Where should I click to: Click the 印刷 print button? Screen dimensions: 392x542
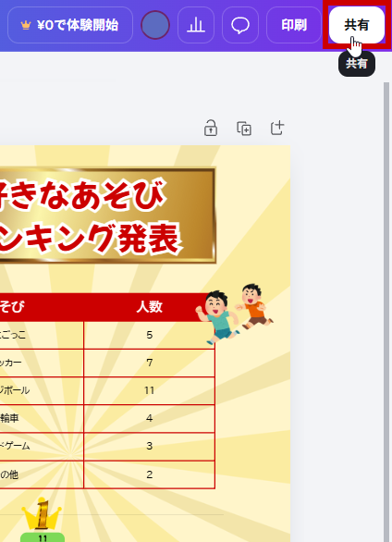tap(294, 25)
